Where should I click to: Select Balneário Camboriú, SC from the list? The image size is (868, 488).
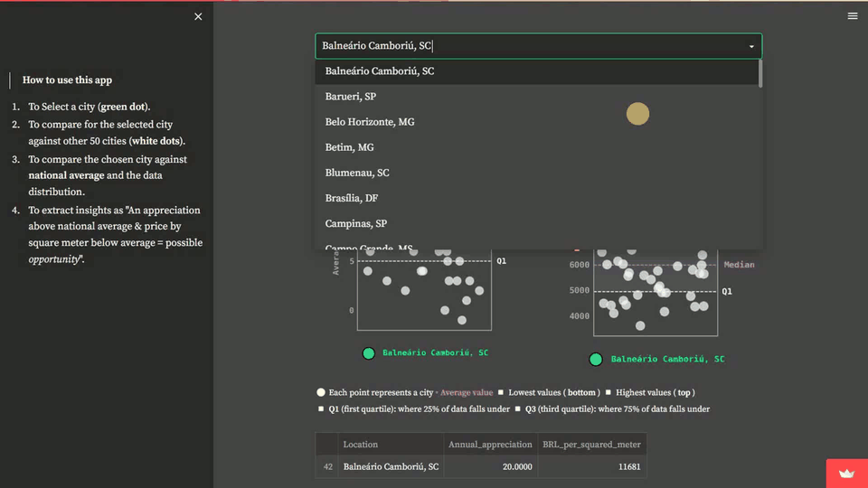(x=380, y=71)
